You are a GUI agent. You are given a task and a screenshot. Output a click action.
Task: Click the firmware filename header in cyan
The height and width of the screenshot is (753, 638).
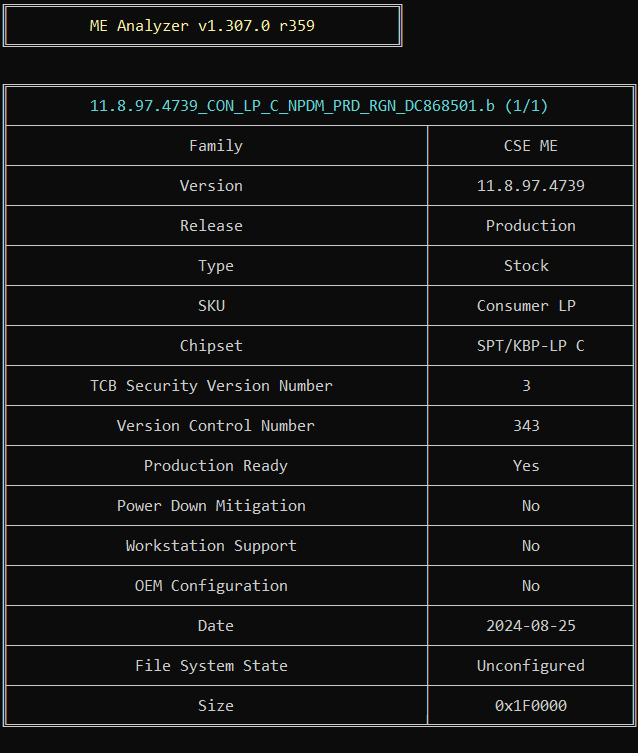(319, 106)
